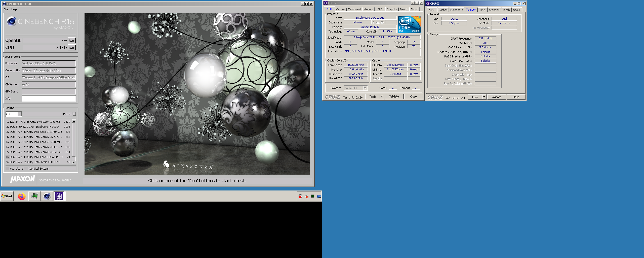Open Graphics tab in left CPU-Z window

[x=392, y=9]
